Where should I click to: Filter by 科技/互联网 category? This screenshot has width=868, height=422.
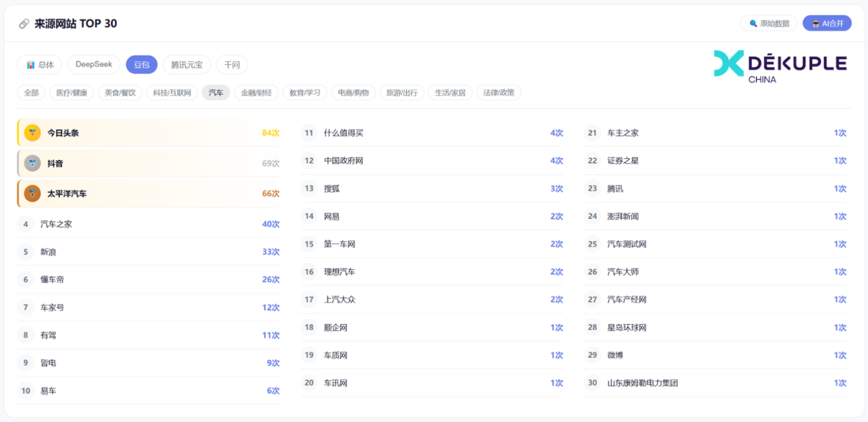click(x=172, y=92)
